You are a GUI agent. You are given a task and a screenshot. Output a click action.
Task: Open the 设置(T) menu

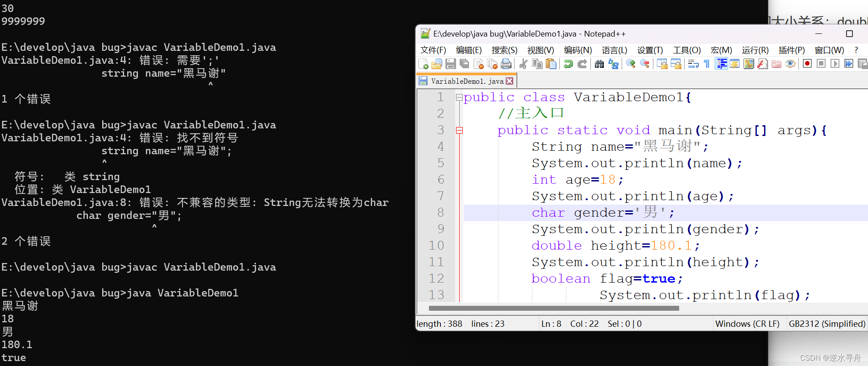[650, 50]
